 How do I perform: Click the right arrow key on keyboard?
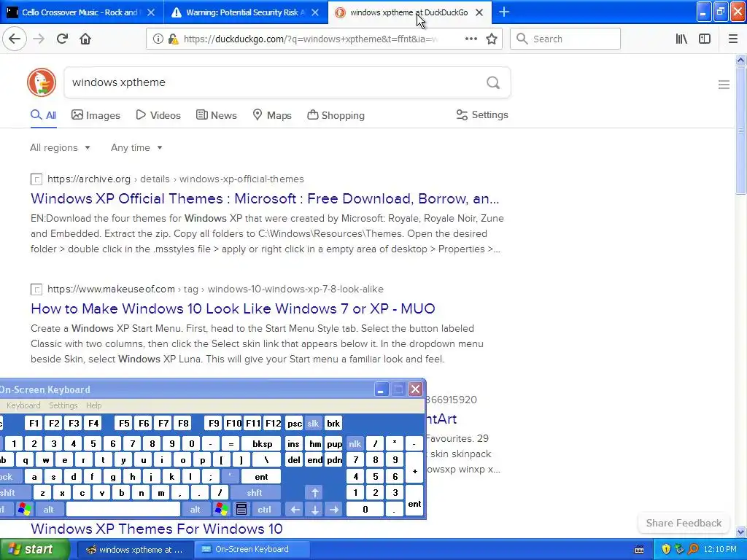point(334,510)
